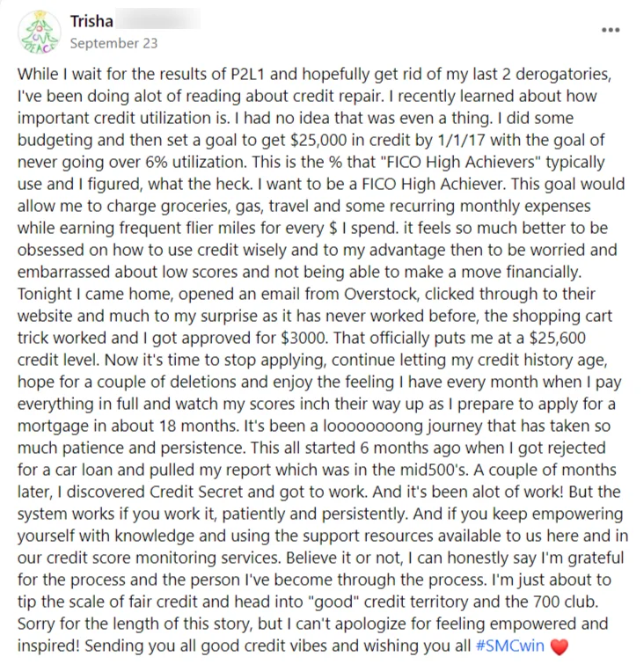Click the "1/1/17" goal date
The height and width of the screenshot is (664, 644).
[x=461, y=140]
